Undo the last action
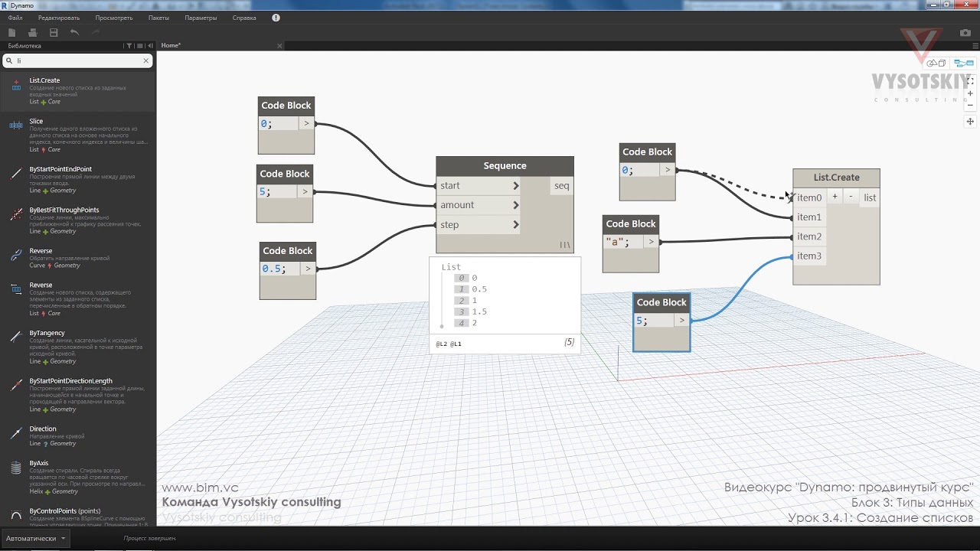Viewport: 980px width, 551px height. coord(74,32)
